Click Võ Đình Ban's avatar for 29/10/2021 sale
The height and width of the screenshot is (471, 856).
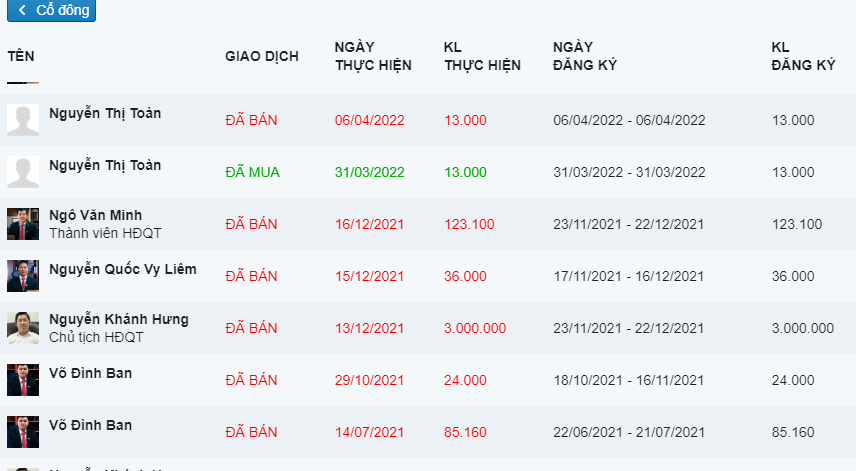click(23, 380)
